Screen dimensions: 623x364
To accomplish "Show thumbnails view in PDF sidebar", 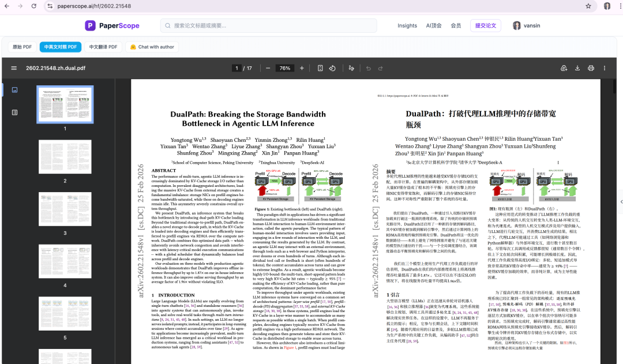I will pyautogui.click(x=14, y=90).
